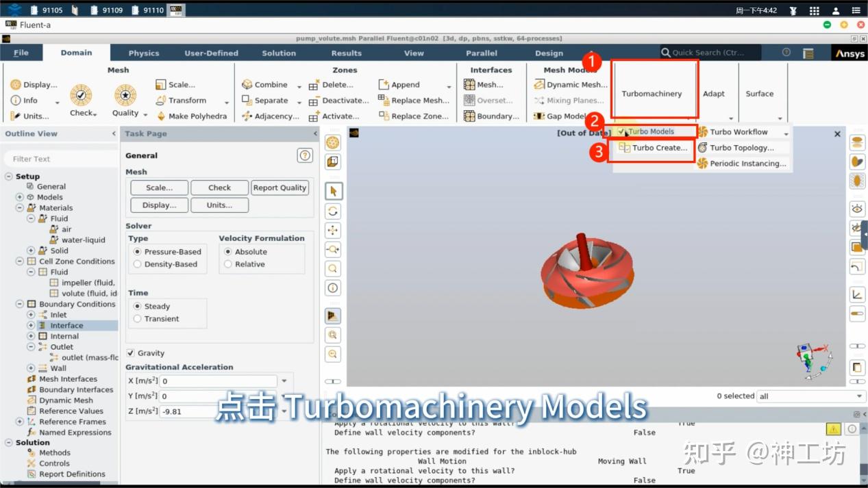Activate the pan view tool
This screenshot has width=868, height=488.
(333, 230)
